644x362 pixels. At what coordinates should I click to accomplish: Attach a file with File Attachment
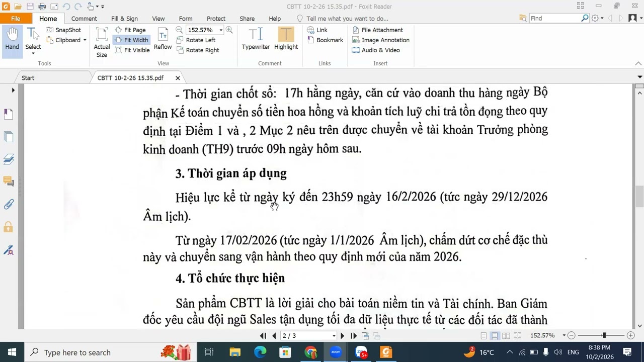(x=377, y=30)
